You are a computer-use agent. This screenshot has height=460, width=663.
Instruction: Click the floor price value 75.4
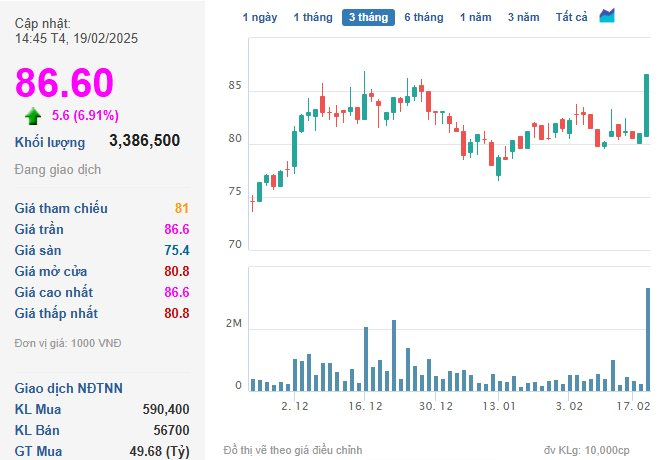[177, 250]
